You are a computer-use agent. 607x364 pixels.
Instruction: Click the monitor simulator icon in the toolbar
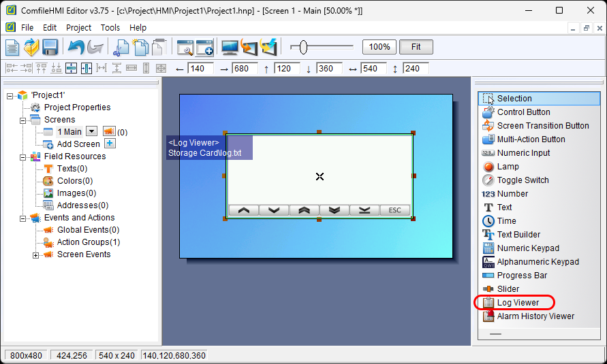(x=230, y=48)
